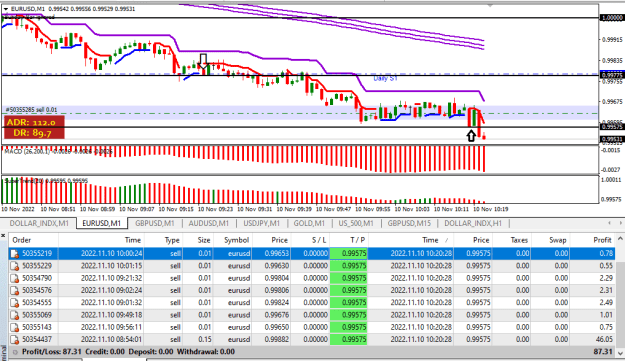The image size is (625, 361).
Task: Click the order icon for order 50355143
Action: pyautogui.click(x=14, y=328)
